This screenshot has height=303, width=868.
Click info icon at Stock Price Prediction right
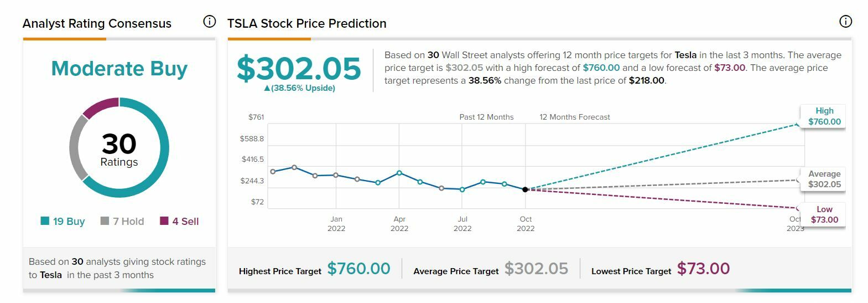pos(845,22)
